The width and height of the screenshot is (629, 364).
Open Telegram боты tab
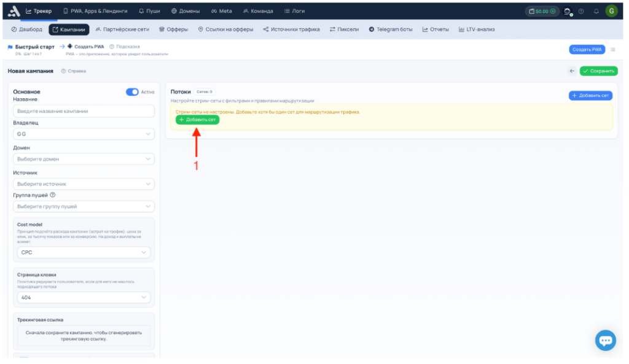coord(390,29)
